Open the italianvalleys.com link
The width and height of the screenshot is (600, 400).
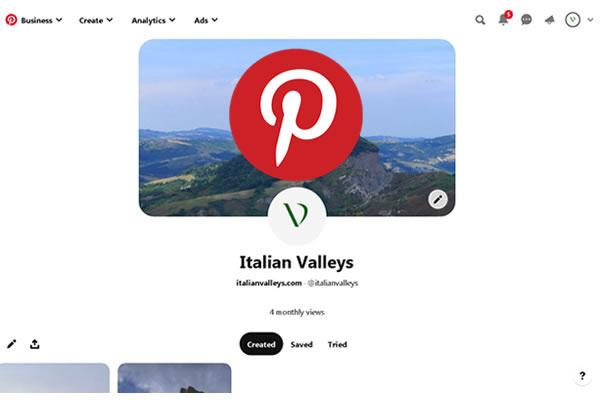click(269, 283)
